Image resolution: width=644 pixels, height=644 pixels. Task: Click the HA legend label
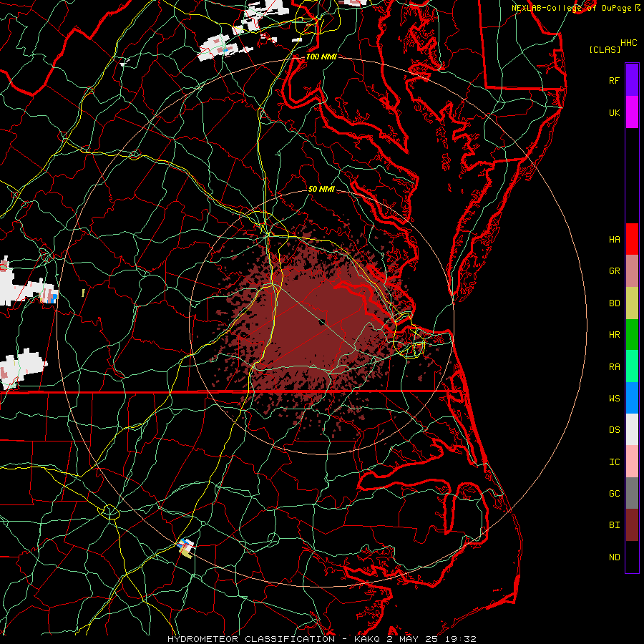pyautogui.click(x=614, y=239)
